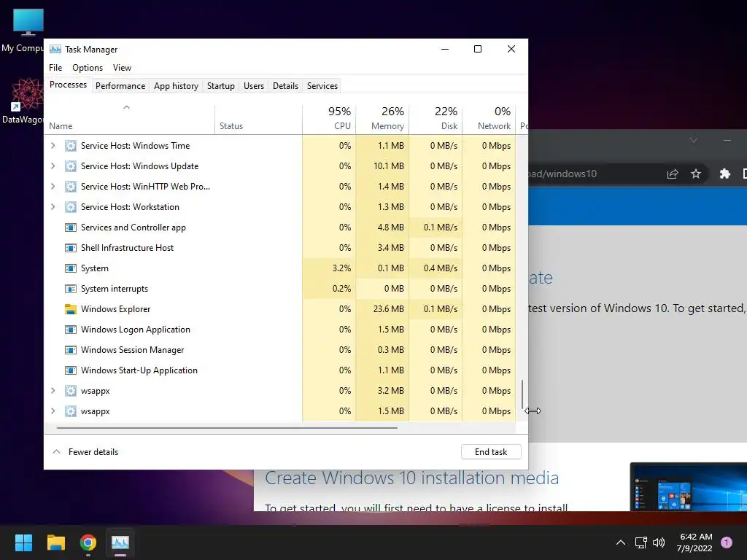Expand Service Host: Windows Update group

(x=53, y=166)
